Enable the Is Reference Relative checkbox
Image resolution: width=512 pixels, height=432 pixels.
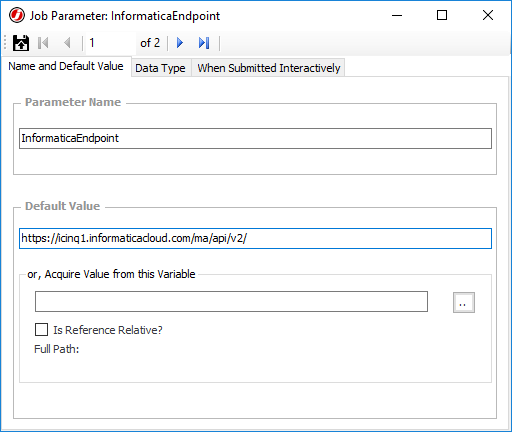click(41, 330)
